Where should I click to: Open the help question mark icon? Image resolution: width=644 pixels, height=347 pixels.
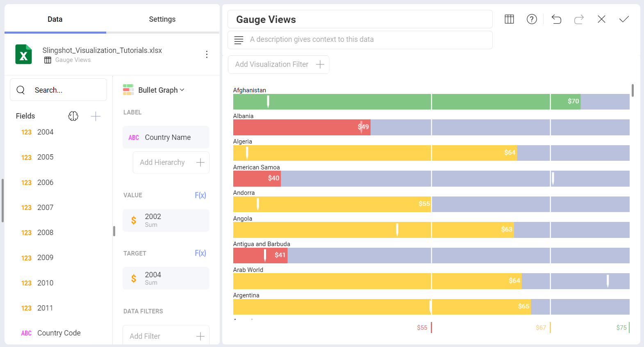tap(532, 19)
